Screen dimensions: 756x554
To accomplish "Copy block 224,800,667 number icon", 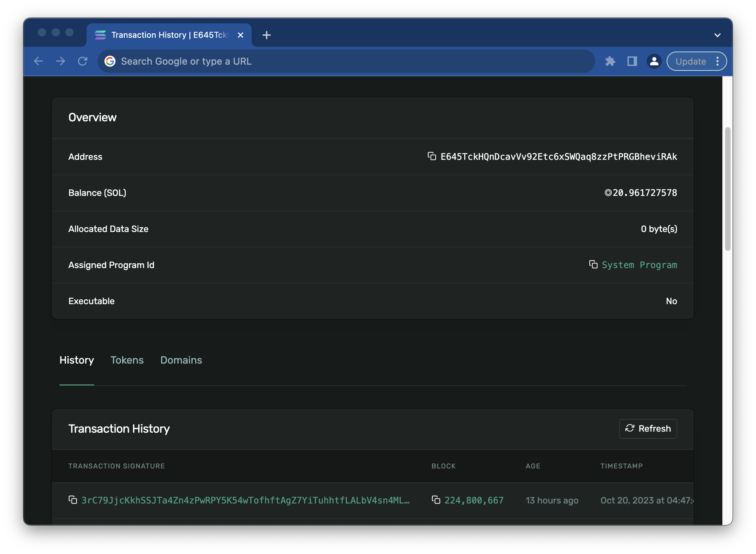I will click(x=436, y=500).
